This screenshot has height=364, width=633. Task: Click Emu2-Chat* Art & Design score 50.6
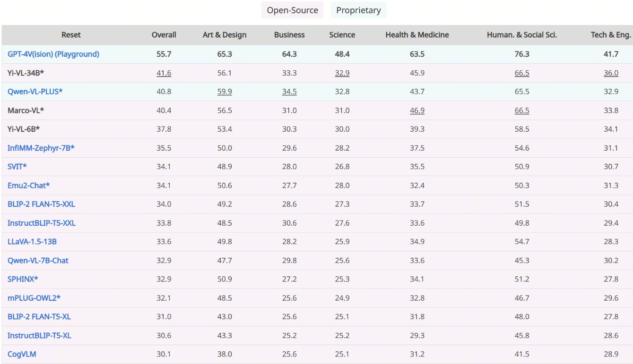[x=225, y=186]
